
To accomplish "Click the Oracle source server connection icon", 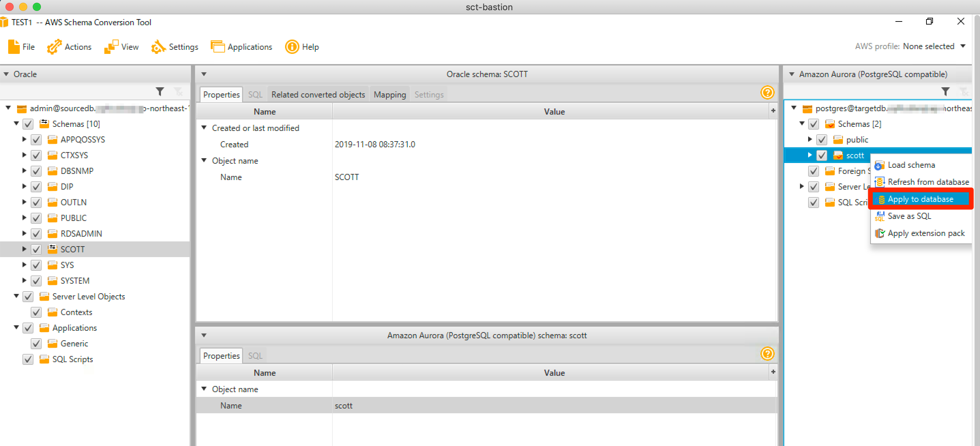I will [x=22, y=109].
